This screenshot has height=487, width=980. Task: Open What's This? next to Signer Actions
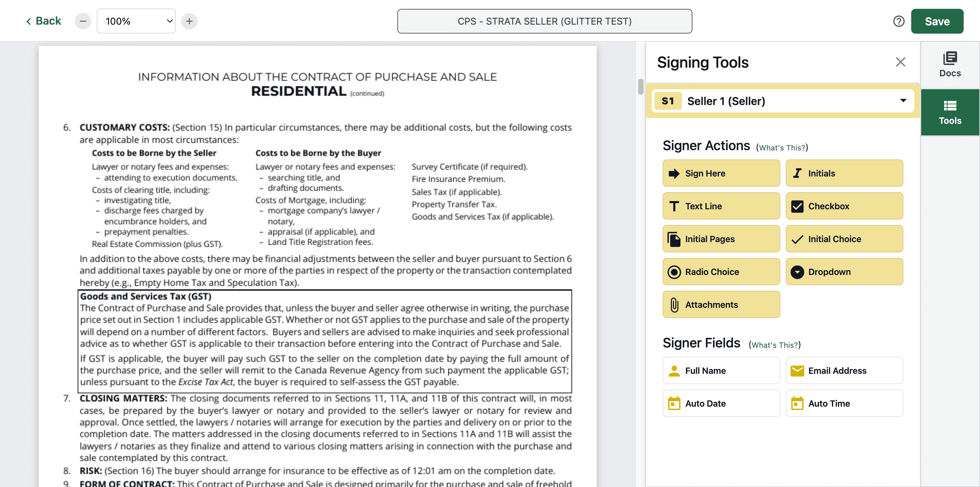coord(782,148)
